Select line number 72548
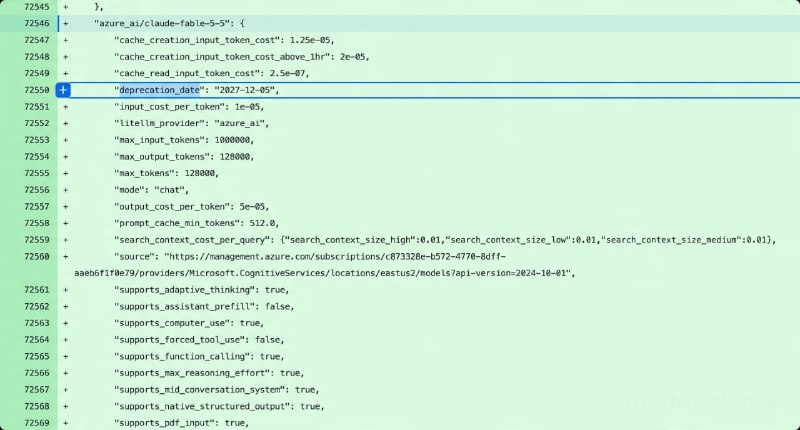800x430 pixels. click(37, 57)
